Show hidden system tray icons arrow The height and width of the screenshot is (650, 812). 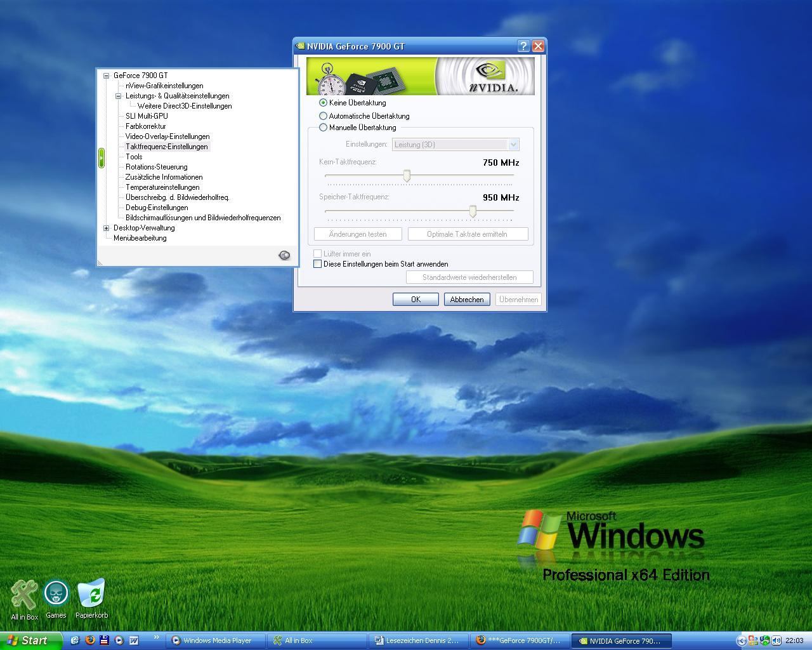[x=741, y=640]
